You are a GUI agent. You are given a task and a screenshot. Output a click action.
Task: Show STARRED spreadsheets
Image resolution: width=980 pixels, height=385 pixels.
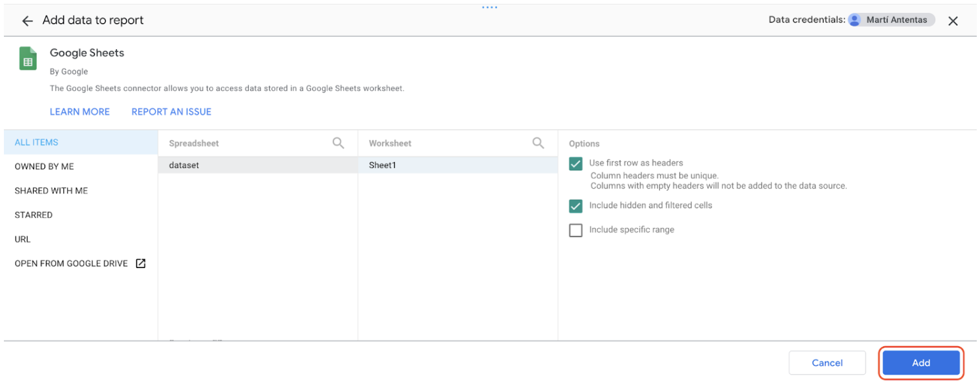pyautogui.click(x=81, y=215)
